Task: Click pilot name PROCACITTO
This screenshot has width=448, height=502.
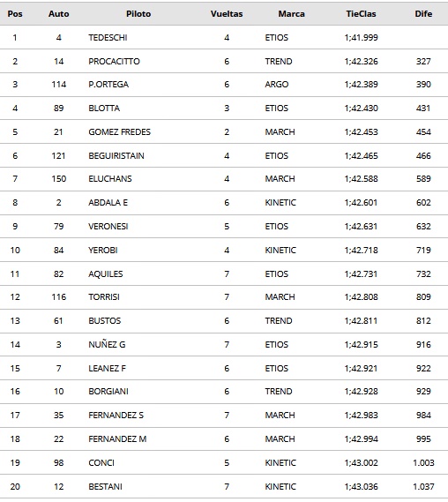Action: pyautogui.click(x=114, y=62)
